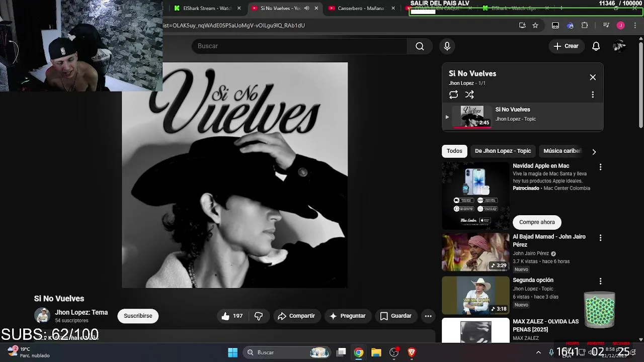Open the Windows Start menu
Image resolution: width=644 pixels, height=362 pixels.
[232, 352]
